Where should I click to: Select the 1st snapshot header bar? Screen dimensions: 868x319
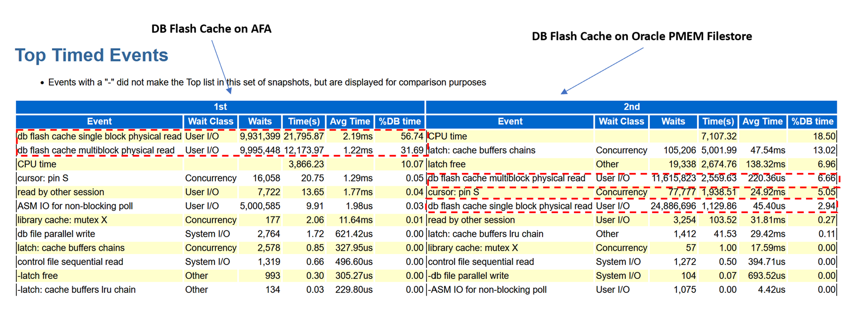(x=220, y=106)
